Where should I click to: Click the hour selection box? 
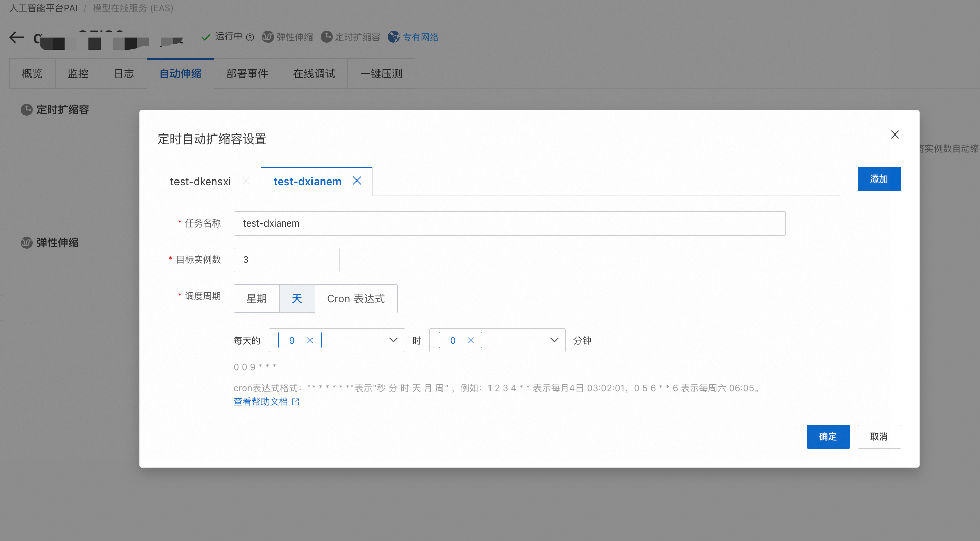(x=336, y=340)
